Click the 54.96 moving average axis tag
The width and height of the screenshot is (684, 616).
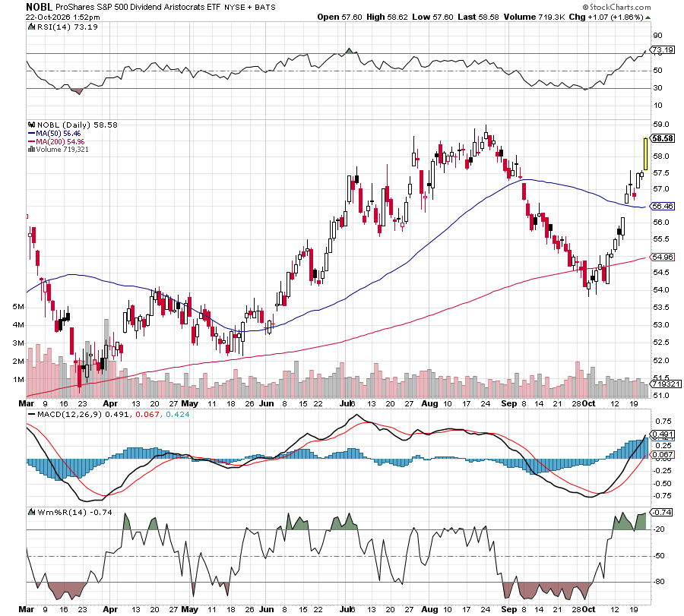(663, 257)
